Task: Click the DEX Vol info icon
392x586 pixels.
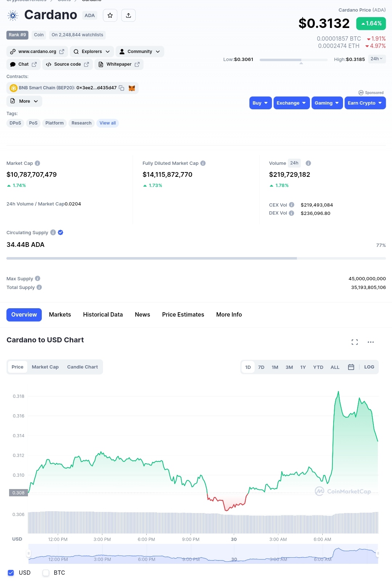Action: point(291,213)
